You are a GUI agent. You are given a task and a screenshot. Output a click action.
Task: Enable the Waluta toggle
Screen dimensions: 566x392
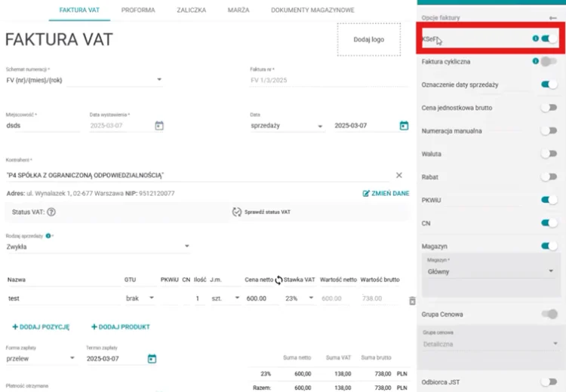[x=549, y=154]
